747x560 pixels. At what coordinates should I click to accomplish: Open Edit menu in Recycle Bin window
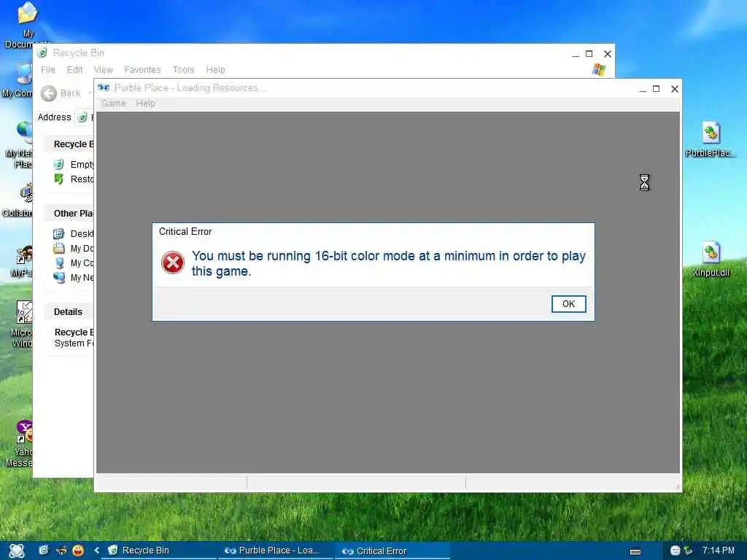coord(74,69)
